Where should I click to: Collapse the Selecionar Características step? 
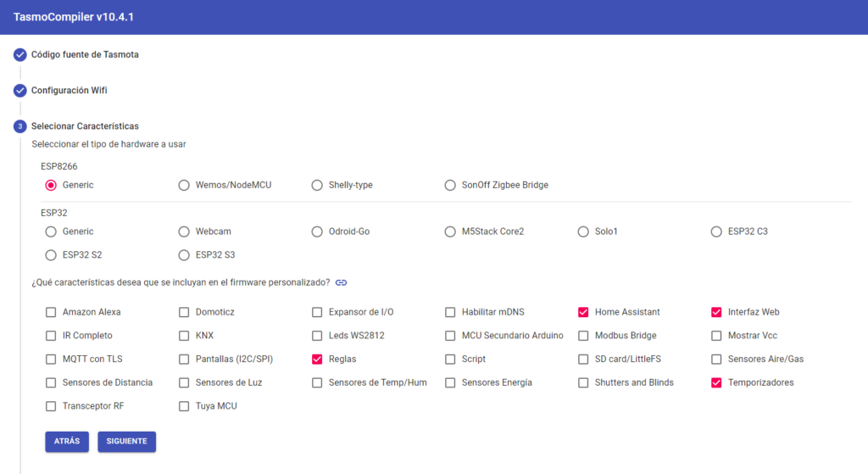click(x=85, y=126)
